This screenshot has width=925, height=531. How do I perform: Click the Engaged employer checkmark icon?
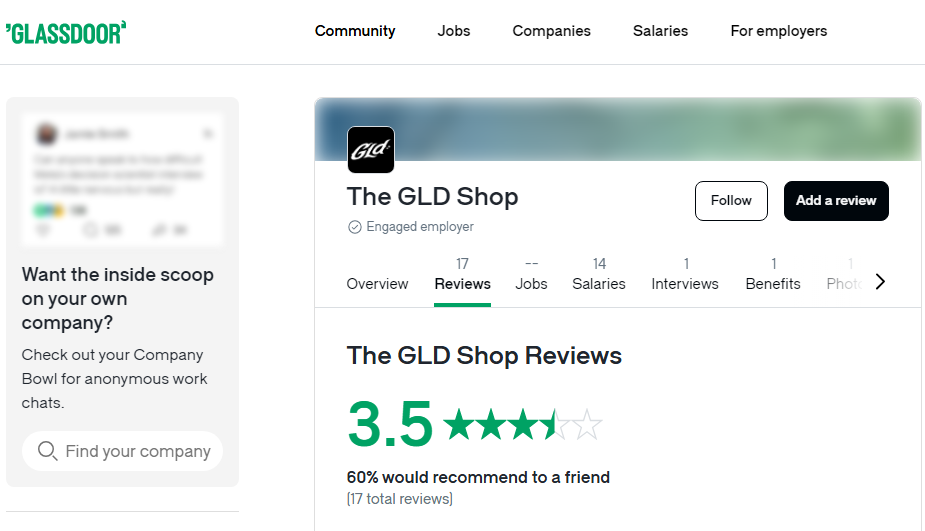point(355,227)
